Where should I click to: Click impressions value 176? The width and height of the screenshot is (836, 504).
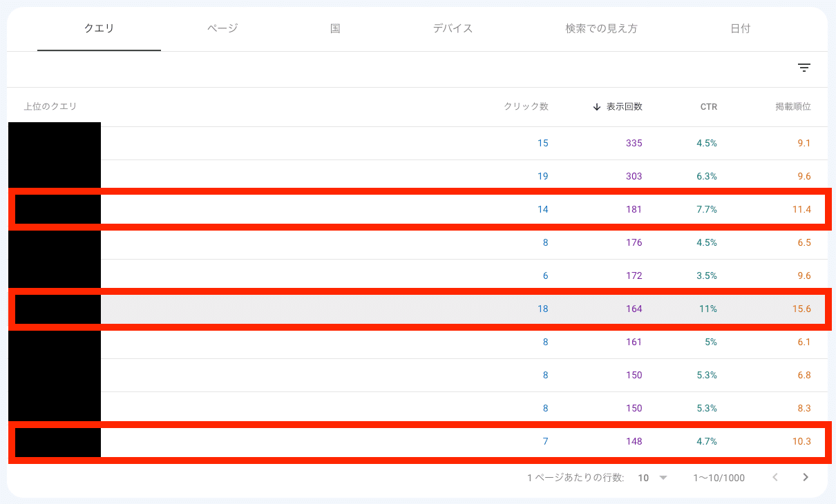point(634,242)
